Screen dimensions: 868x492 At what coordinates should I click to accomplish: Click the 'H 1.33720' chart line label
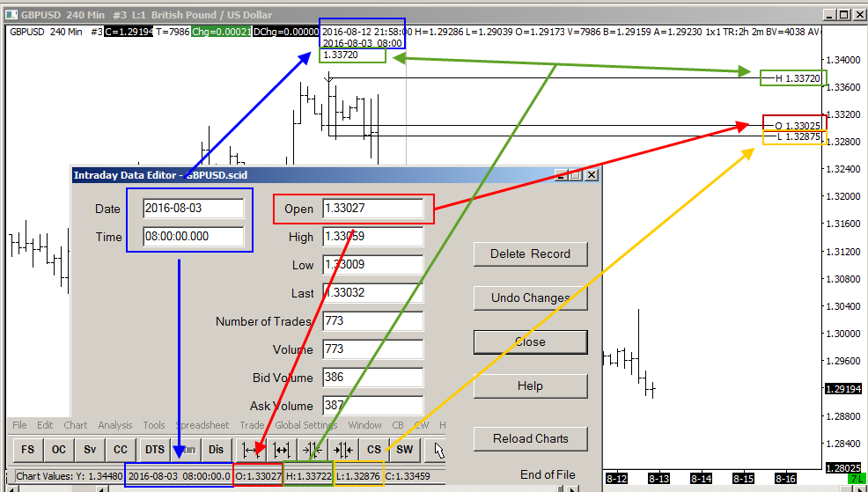coord(798,78)
